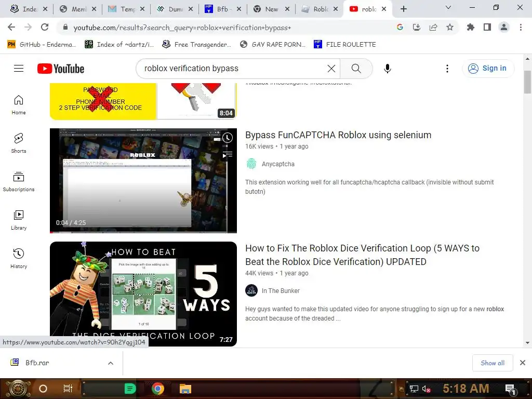Open Anycaptcha channel avatar
This screenshot has width=532, height=399.
[x=251, y=164]
